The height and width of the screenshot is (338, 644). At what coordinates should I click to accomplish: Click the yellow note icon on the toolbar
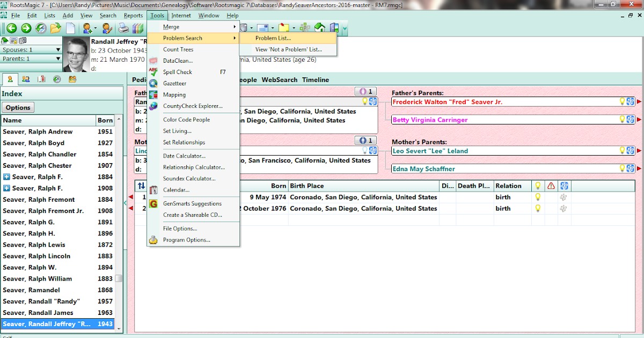[x=283, y=28]
